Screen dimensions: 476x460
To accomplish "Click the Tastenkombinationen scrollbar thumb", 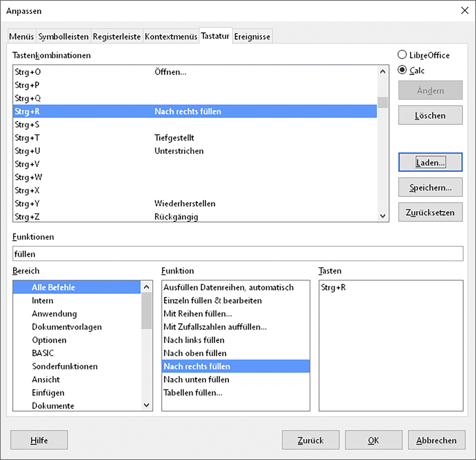I will click(x=382, y=103).
